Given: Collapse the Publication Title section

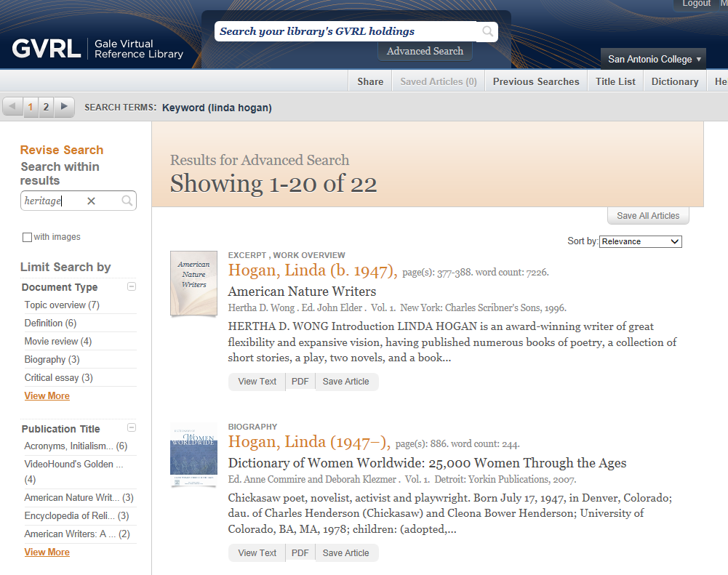Looking at the screenshot, I should click(132, 428).
